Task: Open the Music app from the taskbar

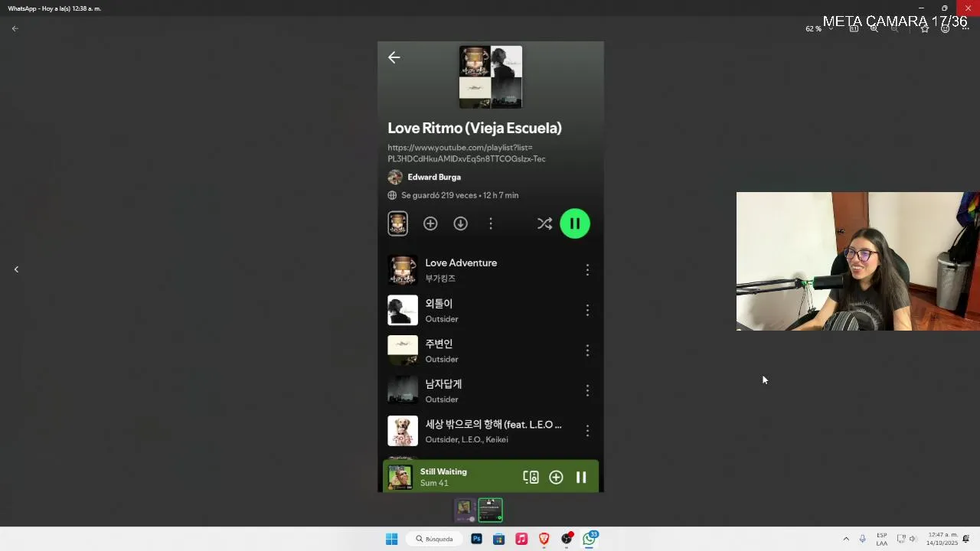Action: tap(521, 539)
